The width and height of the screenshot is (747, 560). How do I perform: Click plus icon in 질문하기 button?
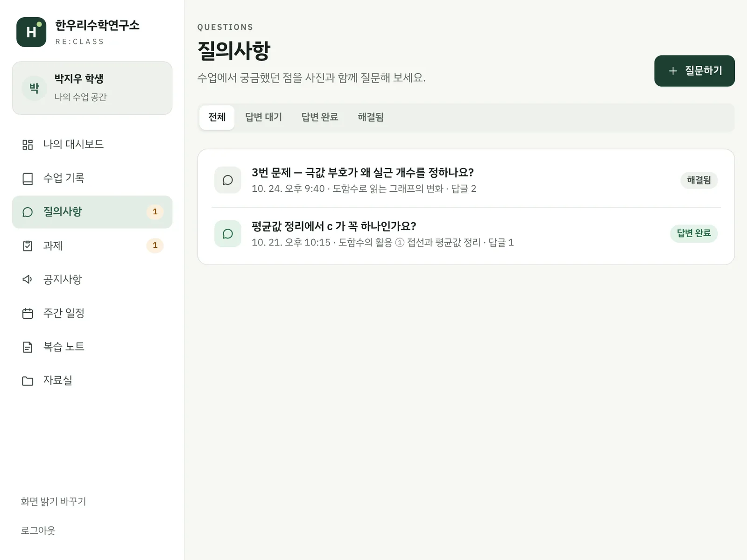[673, 71]
